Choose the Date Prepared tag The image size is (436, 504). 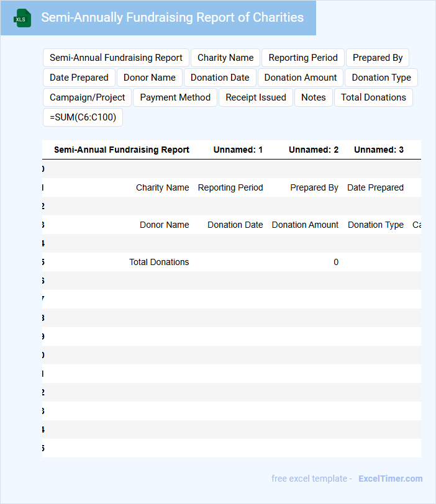(x=79, y=78)
